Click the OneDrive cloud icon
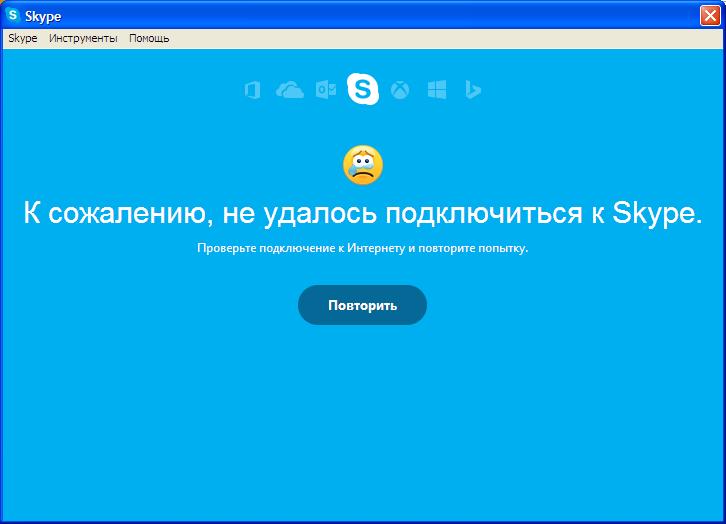The height and width of the screenshot is (524, 726). point(290,90)
